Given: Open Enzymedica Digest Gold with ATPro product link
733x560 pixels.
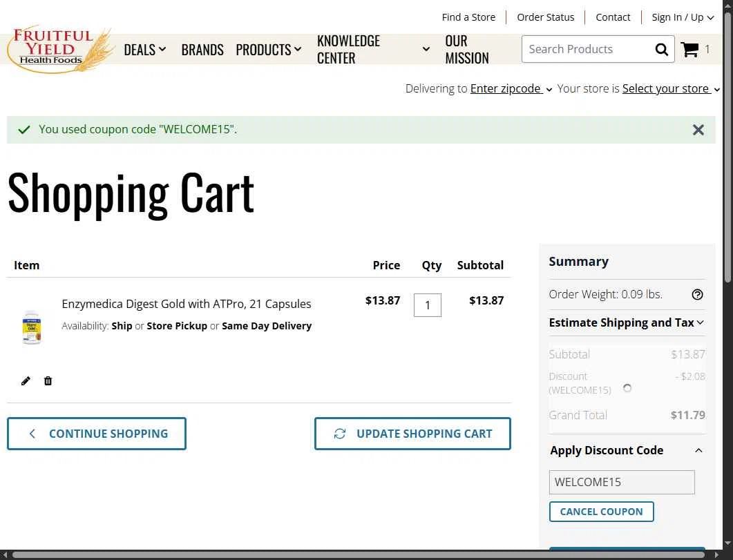Looking at the screenshot, I should 186,304.
